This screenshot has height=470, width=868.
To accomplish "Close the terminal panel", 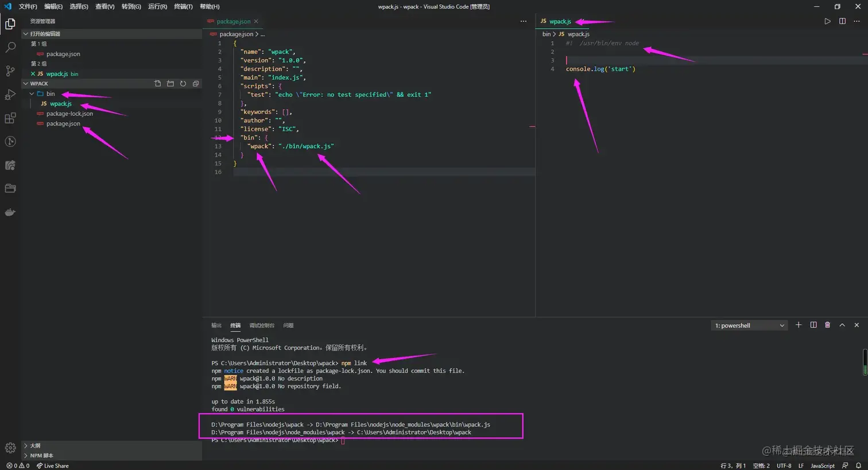I will click(857, 325).
